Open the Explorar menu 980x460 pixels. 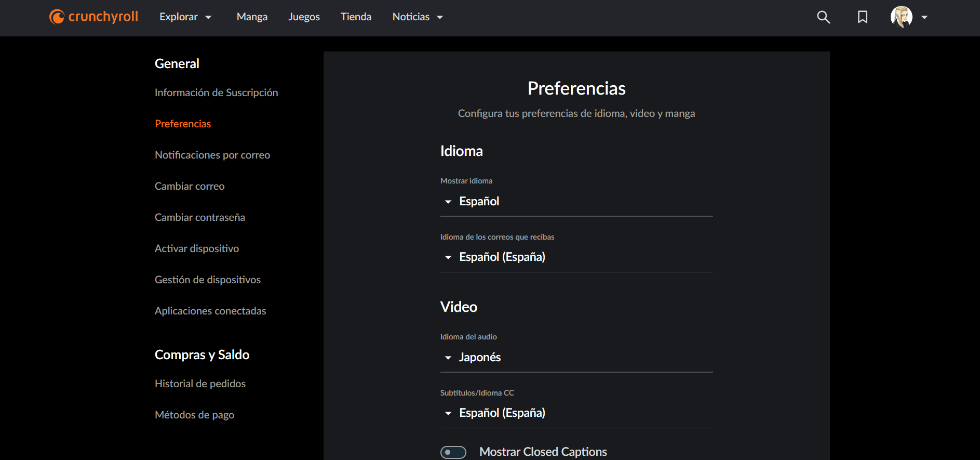(185, 17)
